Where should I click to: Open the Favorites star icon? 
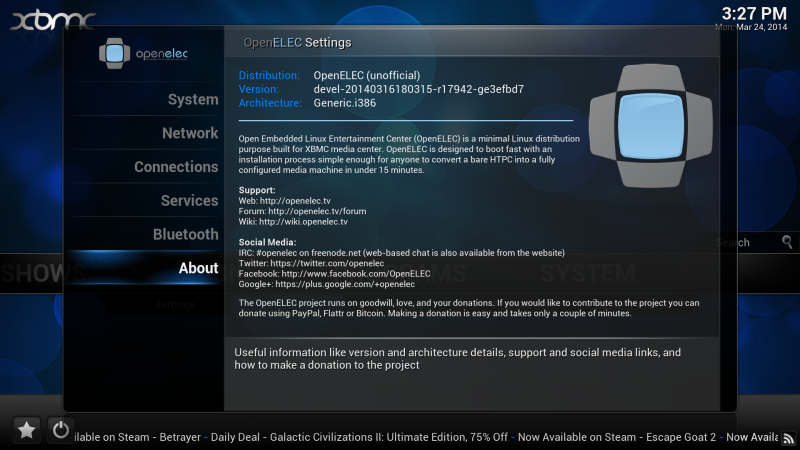(x=27, y=430)
